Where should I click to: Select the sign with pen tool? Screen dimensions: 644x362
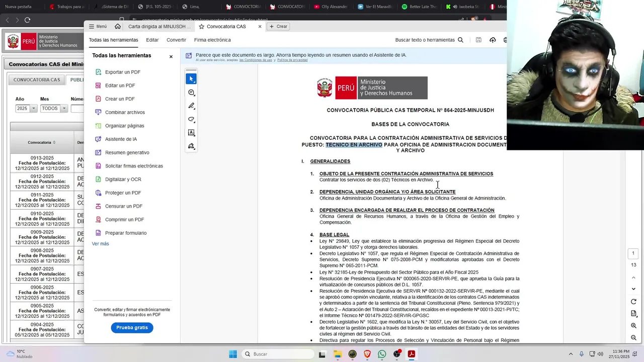[191, 146]
